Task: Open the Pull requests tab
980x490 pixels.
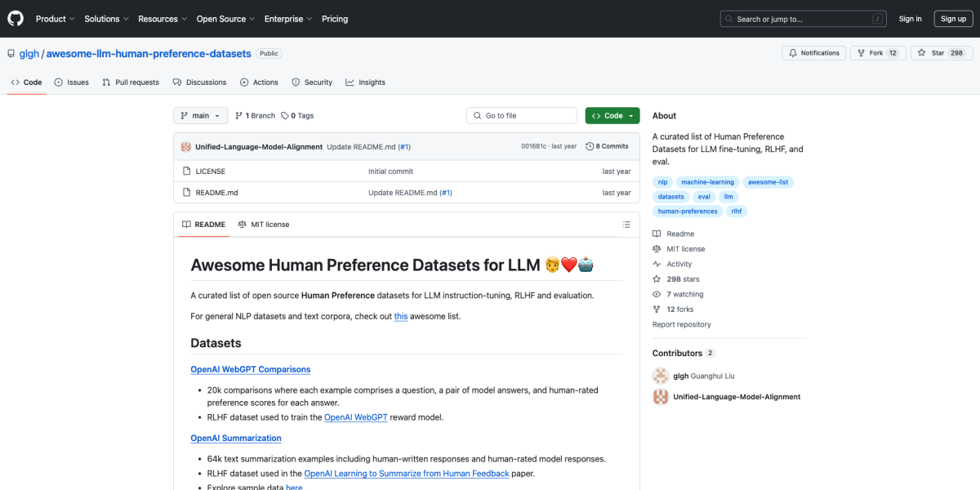Action: (131, 82)
